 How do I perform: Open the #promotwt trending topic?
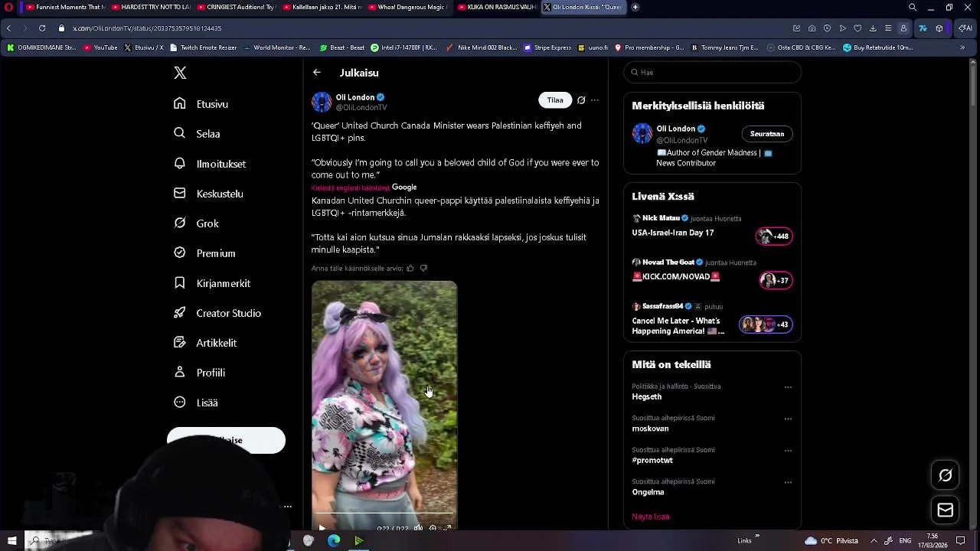[652, 461]
